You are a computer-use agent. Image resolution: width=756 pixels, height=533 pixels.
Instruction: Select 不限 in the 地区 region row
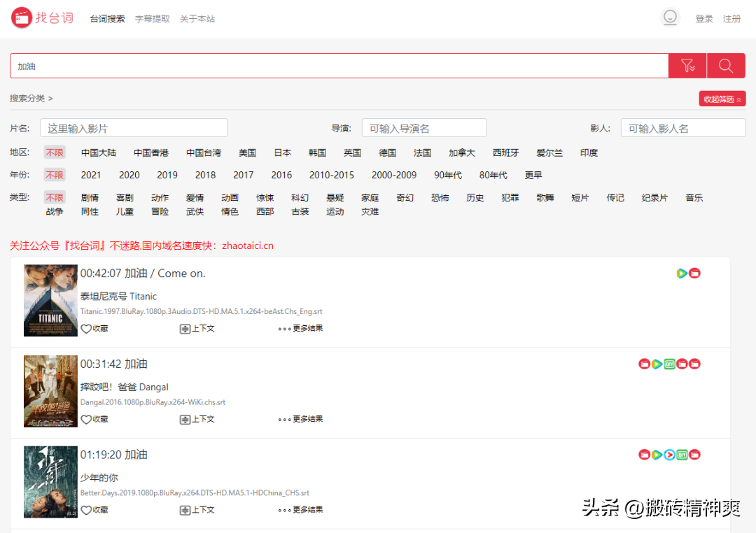click(x=55, y=152)
